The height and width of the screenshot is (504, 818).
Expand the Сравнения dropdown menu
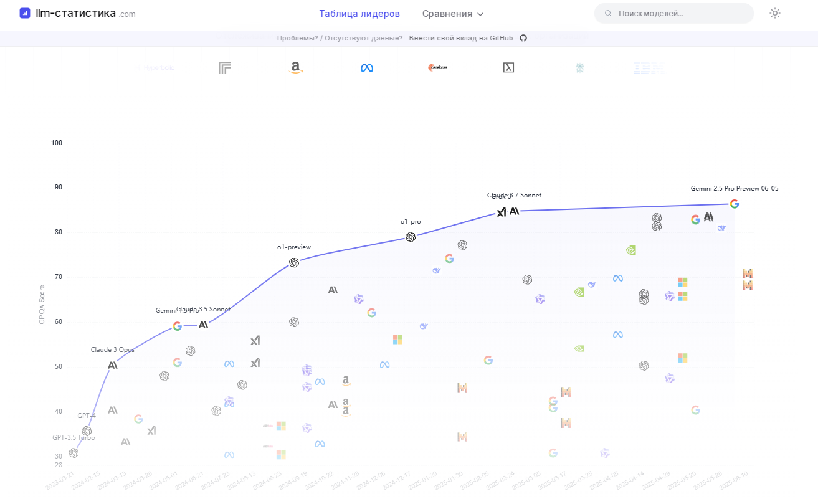453,14
